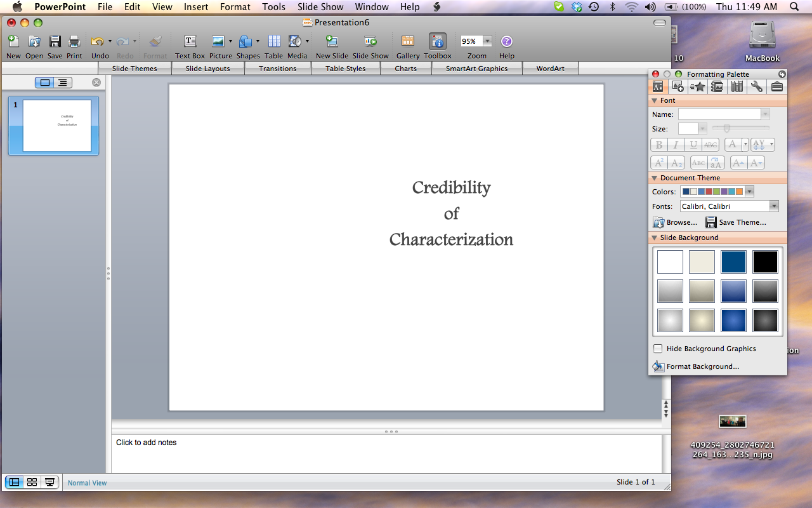Click the Media toolbar icon
This screenshot has width=812, height=508.
(x=295, y=41)
